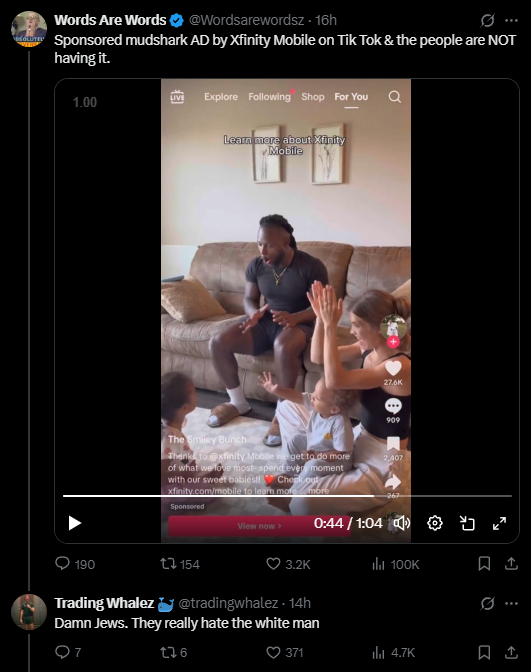
Task: View analytics for 100K views
Action: (x=396, y=564)
